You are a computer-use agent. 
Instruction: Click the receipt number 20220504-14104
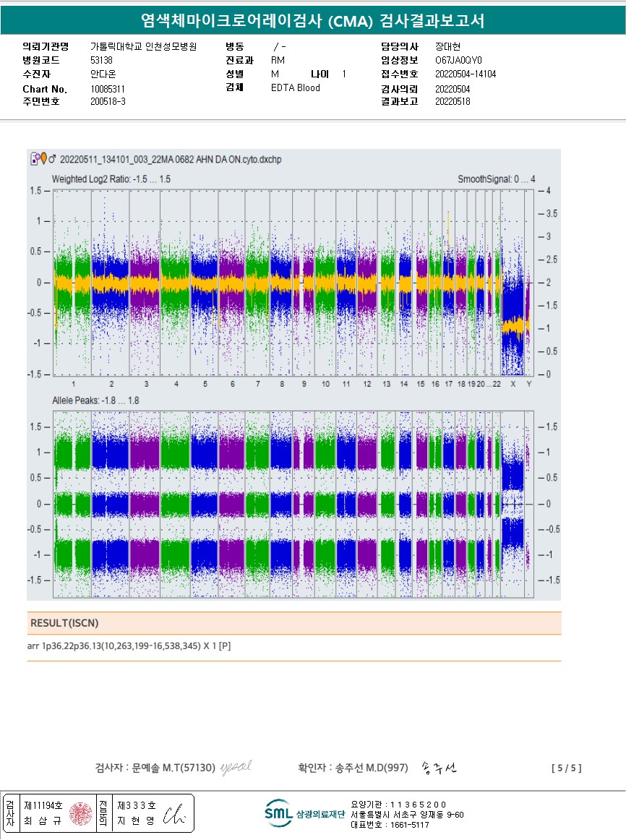[466, 74]
